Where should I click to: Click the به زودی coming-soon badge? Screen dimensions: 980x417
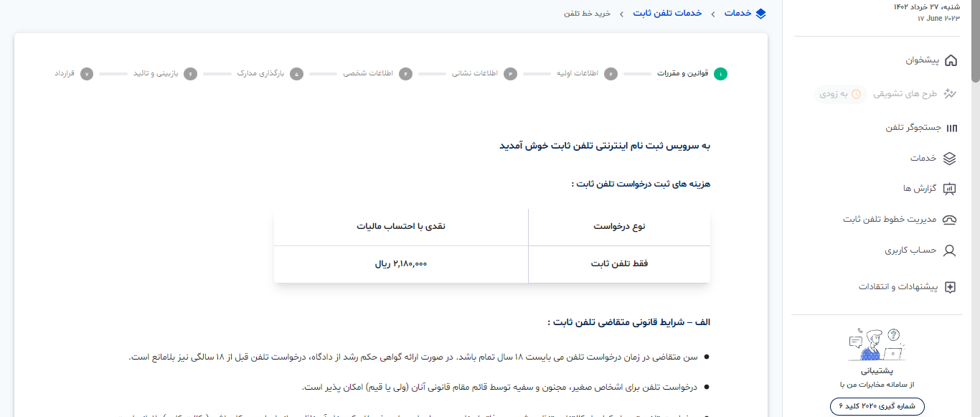[x=841, y=94]
